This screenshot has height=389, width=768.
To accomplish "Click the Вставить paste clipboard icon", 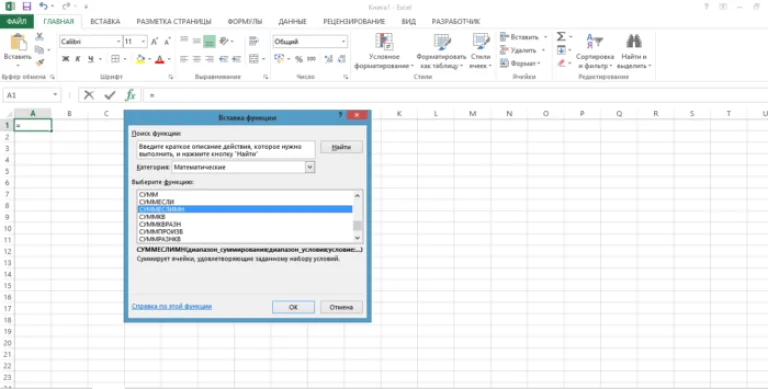I will 18,42.
